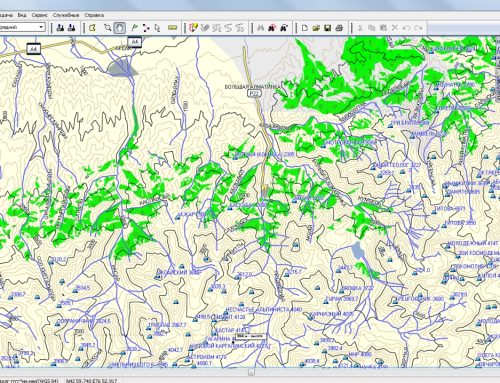
Task: Select the Hand pan tool
Action: (120, 28)
